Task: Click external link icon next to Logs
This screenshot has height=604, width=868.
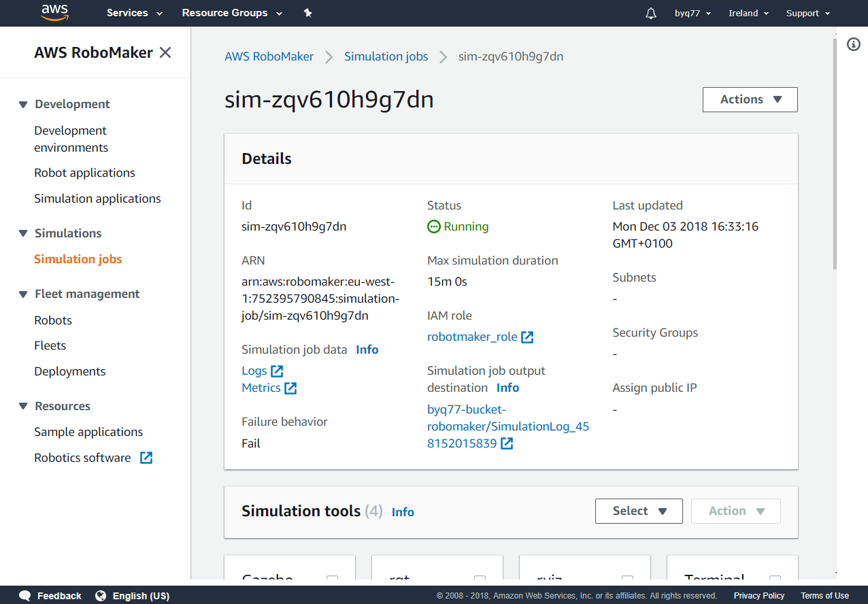Action: 277,371
